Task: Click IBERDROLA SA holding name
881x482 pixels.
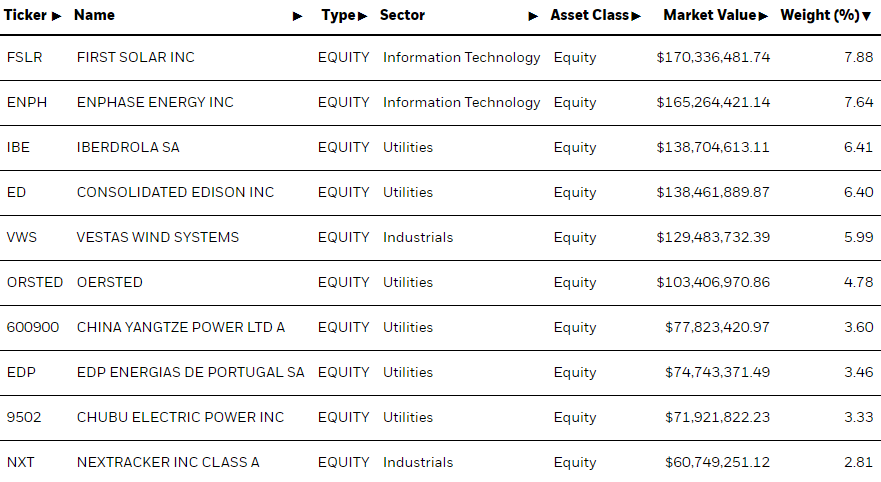Action: (128, 147)
